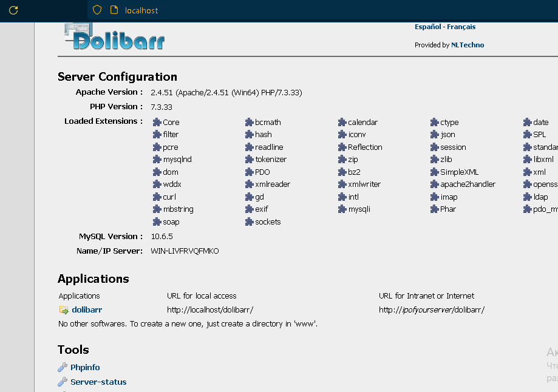Click the imap extension name
Image resolution: width=558 pixels, height=392 pixels.
pos(449,197)
